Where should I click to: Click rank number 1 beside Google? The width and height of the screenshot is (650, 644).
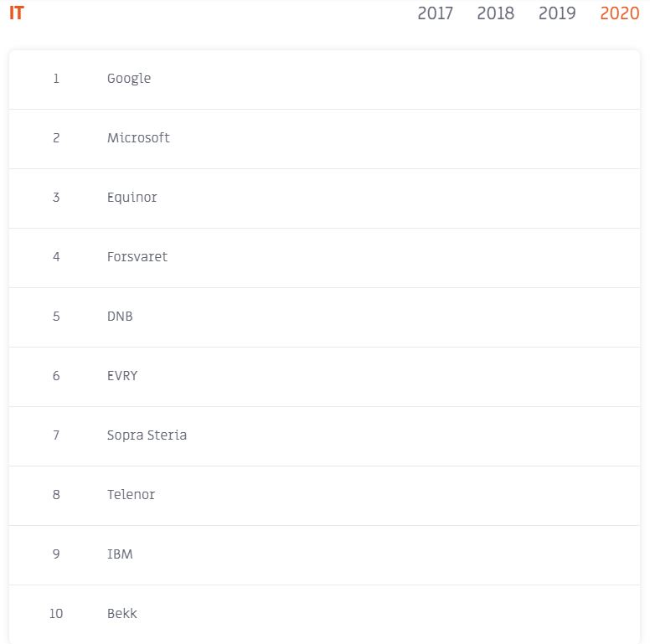pyautogui.click(x=56, y=79)
